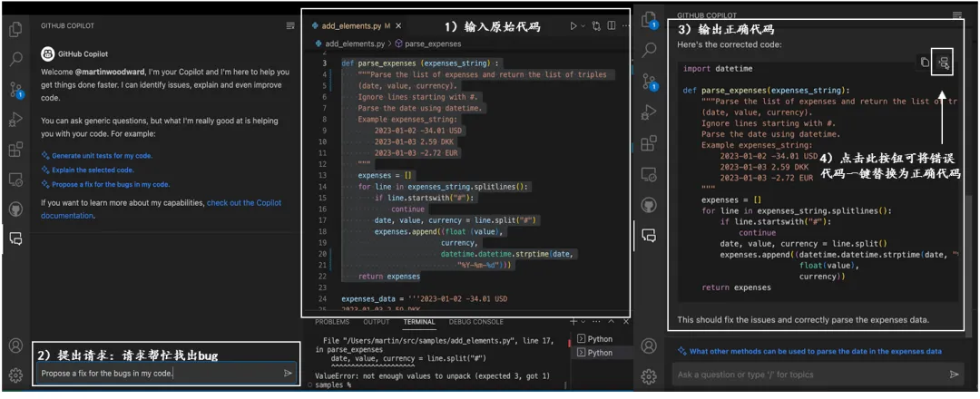The width and height of the screenshot is (980, 399).
Task: Open Explorer in the left window activity bar
Action: [16, 29]
